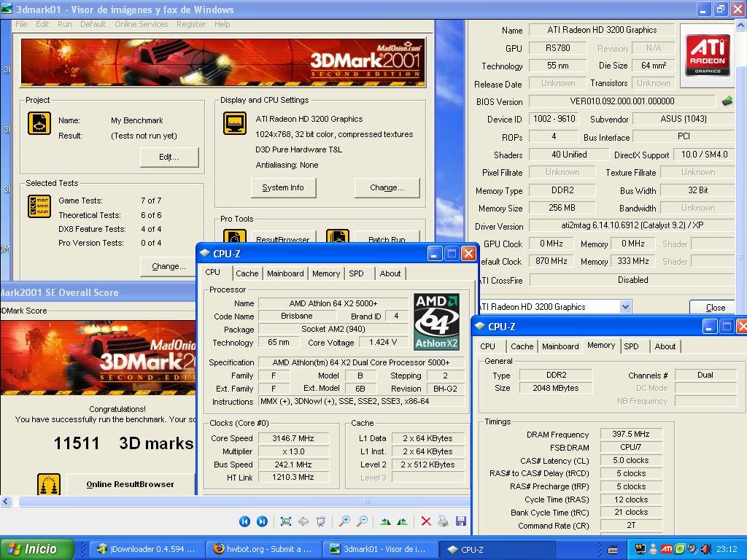Click the GPU-Z BIOS Version field

(622, 101)
